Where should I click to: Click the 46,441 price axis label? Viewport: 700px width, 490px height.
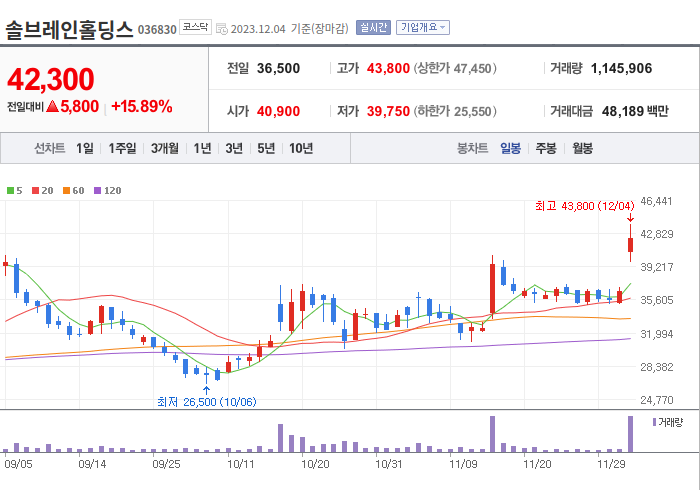coord(656,201)
